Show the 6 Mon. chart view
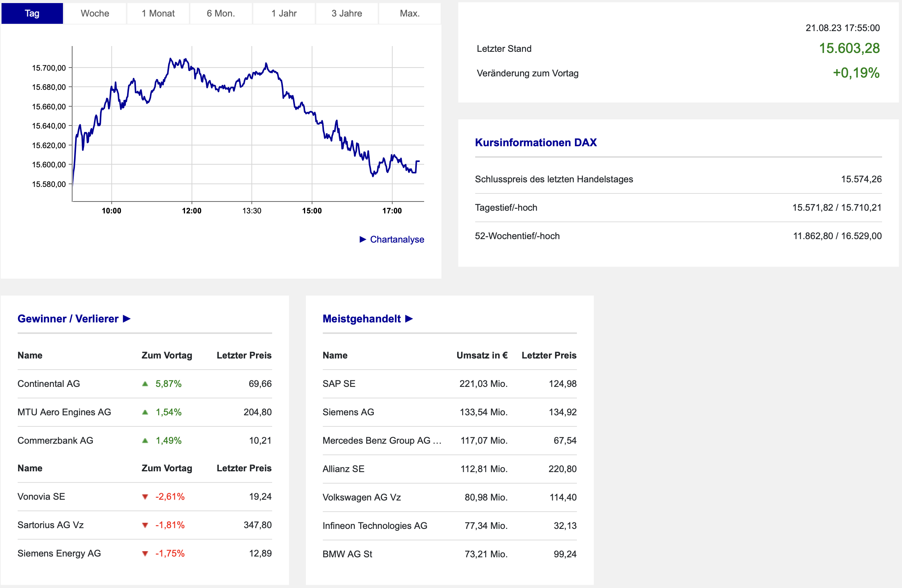 pos(221,13)
